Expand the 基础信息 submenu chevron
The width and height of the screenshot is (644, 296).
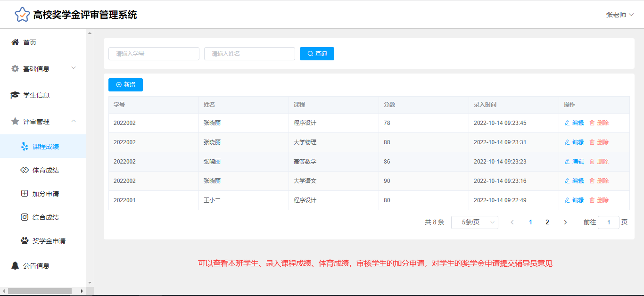[74, 68]
